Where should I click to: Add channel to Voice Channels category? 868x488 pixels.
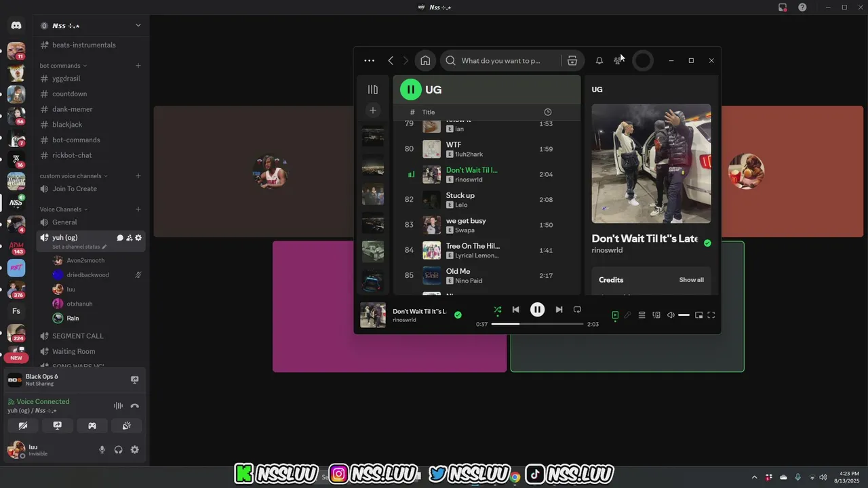pos(138,209)
